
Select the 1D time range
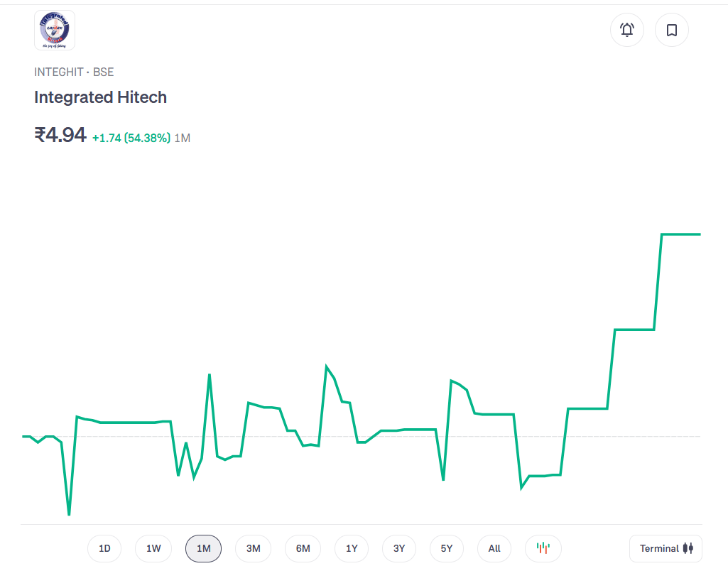tap(104, 548)
